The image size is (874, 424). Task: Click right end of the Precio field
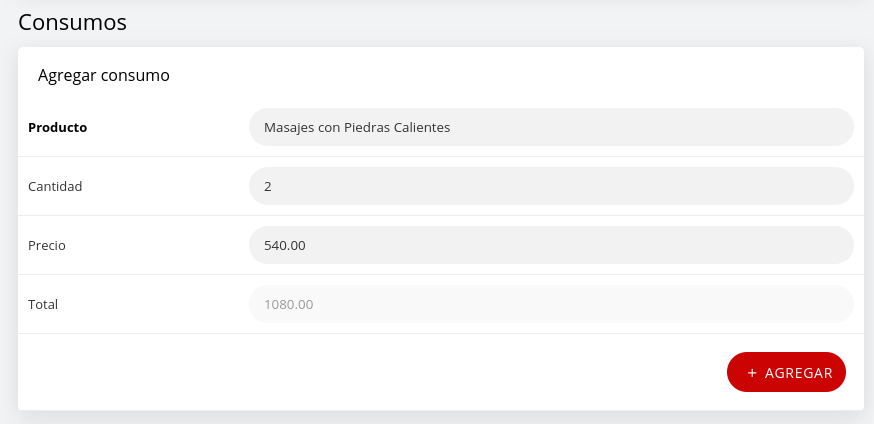830,245
